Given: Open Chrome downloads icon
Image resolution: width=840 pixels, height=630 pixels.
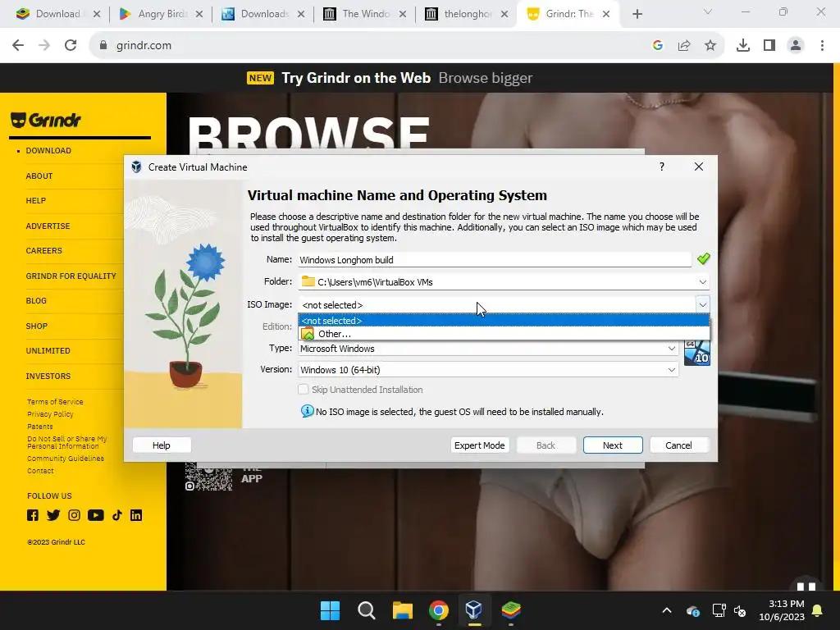Looking at the screenshot, I should [x=743, y=46].
